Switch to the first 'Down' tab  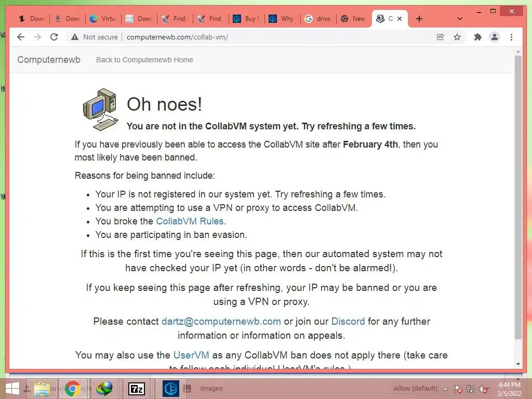32,19
